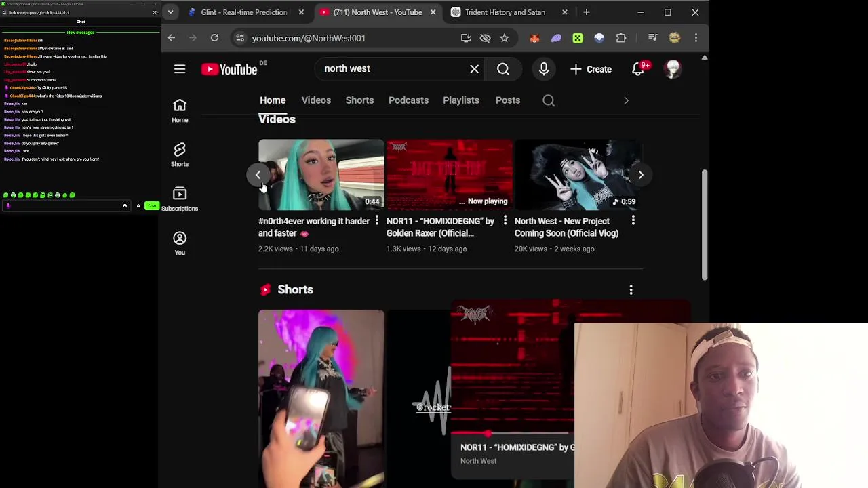The width and height of the screenshot is (868, 488).
Task: Open the Chrome three-dot menu
Action: click(696, 38)
